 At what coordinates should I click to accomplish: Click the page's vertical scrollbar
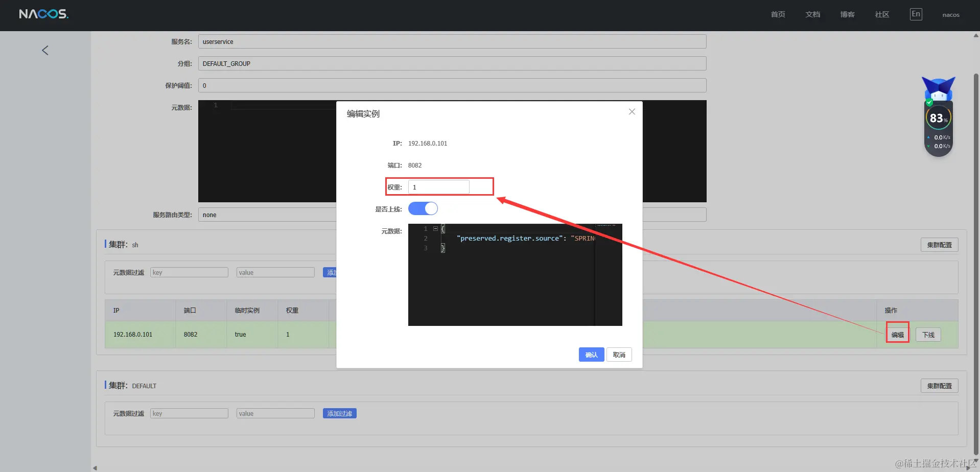[x=976, y=263]
